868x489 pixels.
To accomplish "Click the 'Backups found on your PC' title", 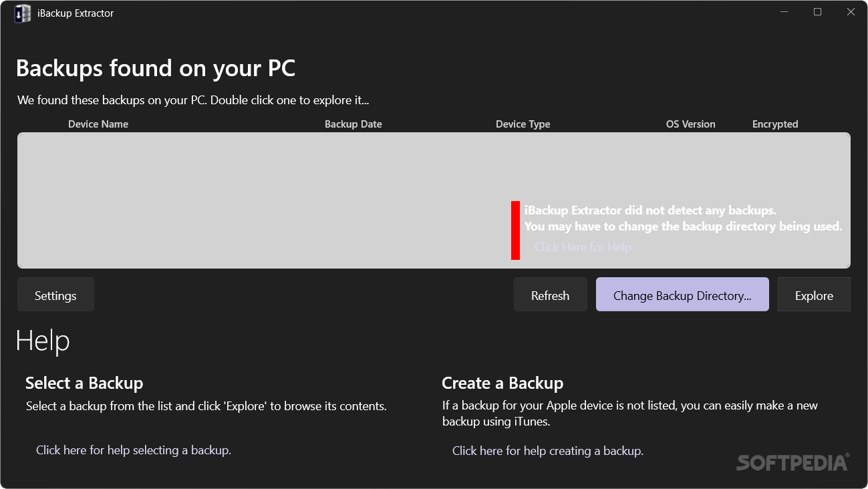I will click(156, 68).
